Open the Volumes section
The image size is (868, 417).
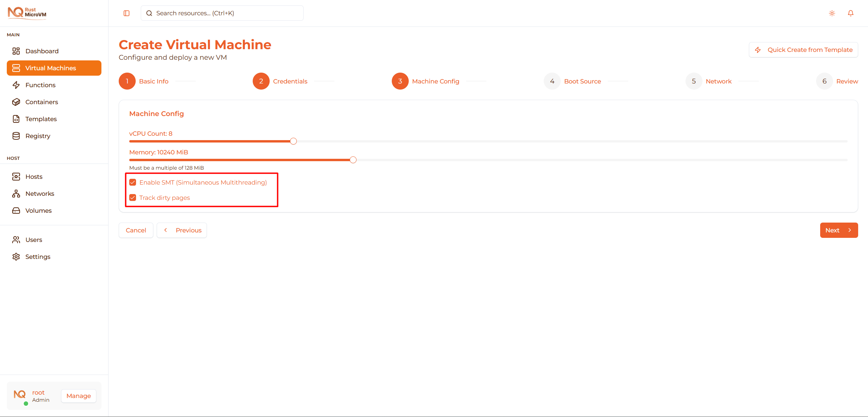38,210
